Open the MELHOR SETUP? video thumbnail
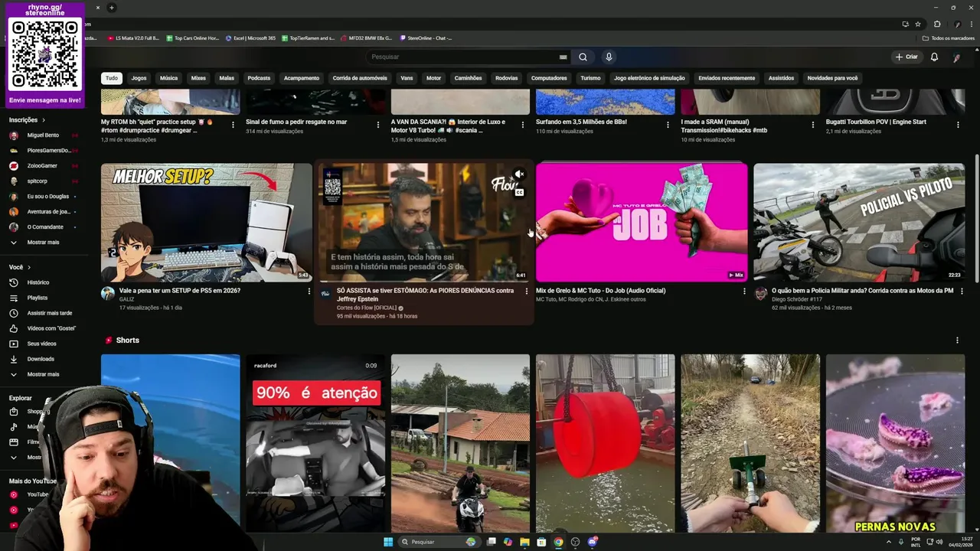The image size is (980, 551). (207, 222)
